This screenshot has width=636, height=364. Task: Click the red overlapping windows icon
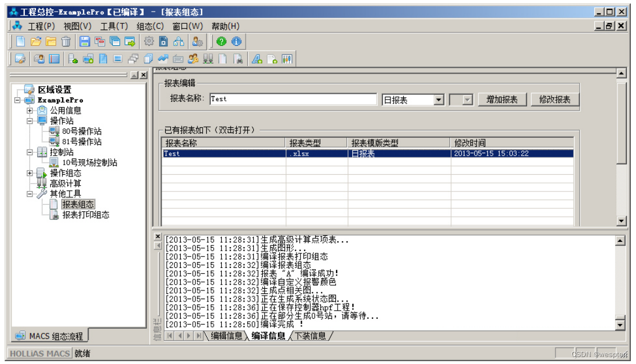[100, 41]
